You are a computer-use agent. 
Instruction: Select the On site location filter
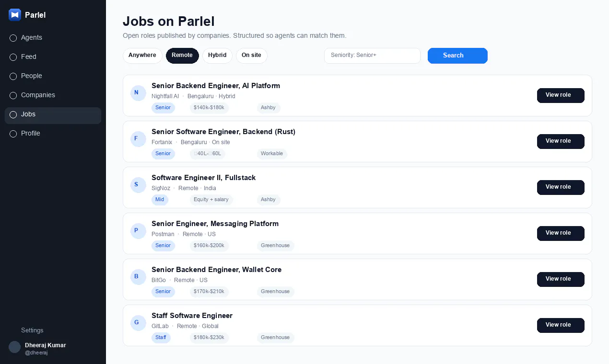point(251,56)
